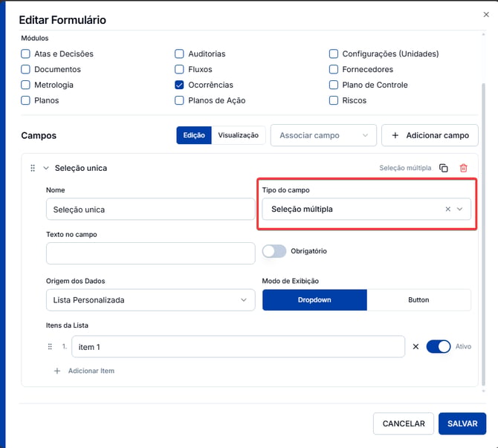Viewport: 498px width, 448px height.
Task: Check the Documentos module
Action: click(x=25, y=69)
